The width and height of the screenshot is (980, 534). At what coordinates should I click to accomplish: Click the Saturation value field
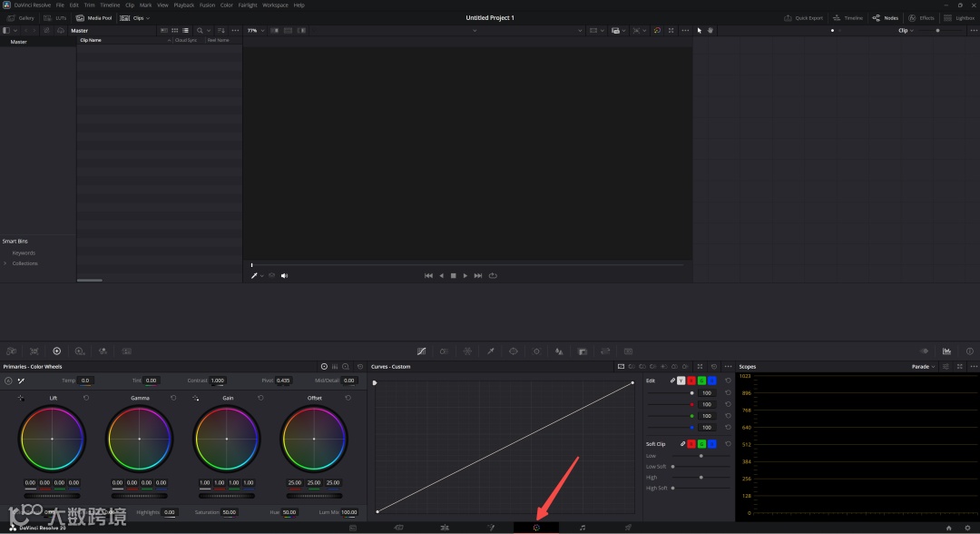click(x=230, y=513)
